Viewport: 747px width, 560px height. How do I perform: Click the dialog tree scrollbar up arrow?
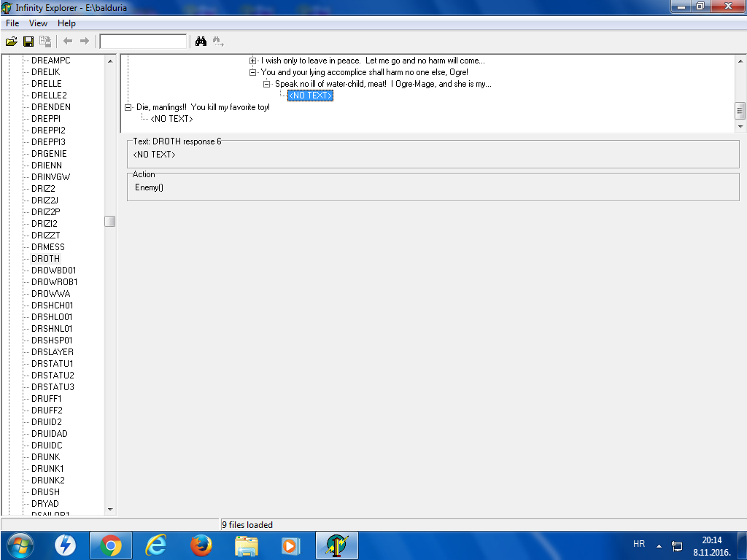tap(740, 61)
